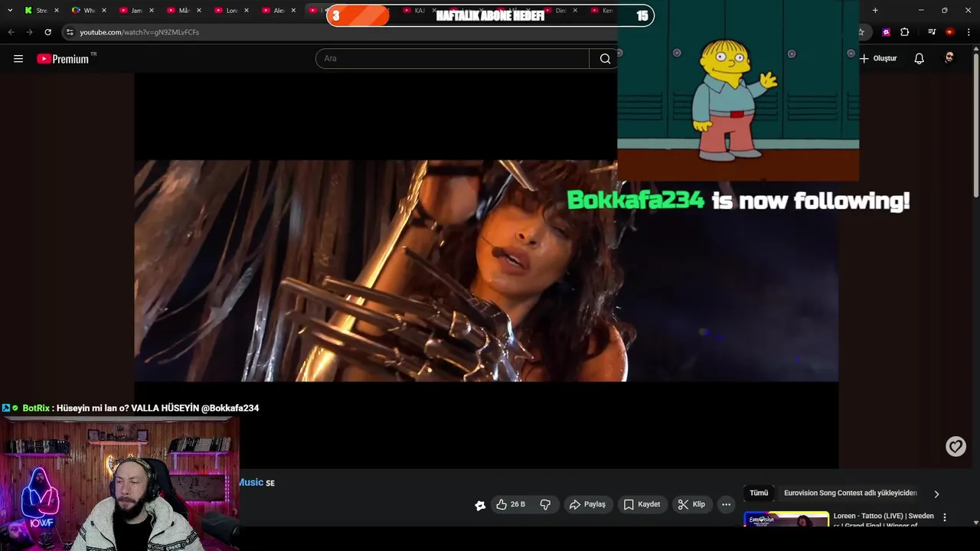Close the 'Stre' tab
Viewport: 980px width, 551px height.
(56, 11)
